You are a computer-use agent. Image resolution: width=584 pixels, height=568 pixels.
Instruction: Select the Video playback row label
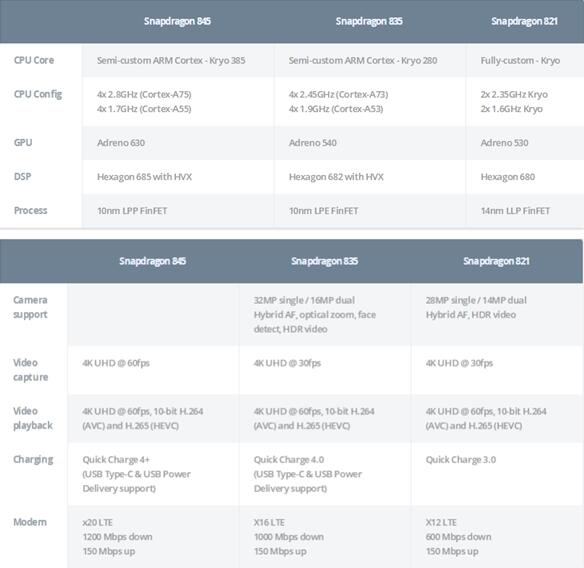[33, 418]
